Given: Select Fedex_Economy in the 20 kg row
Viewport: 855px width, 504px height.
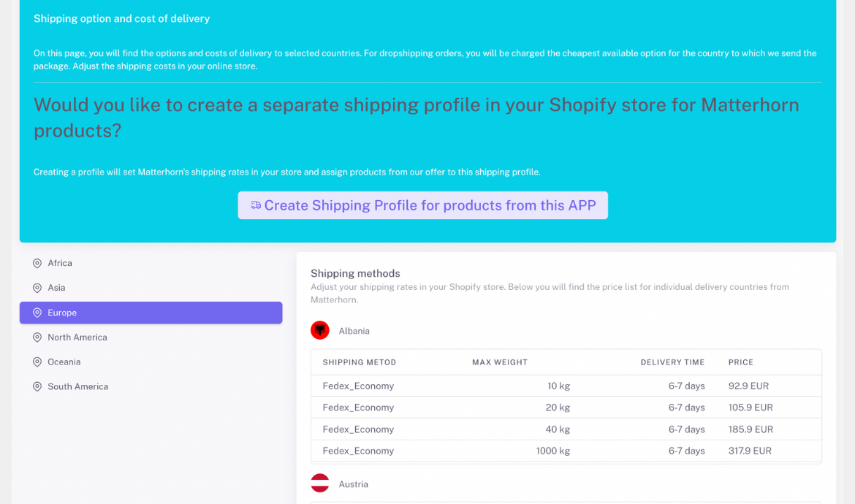Looking at the screenshot, I should [358, 408].
